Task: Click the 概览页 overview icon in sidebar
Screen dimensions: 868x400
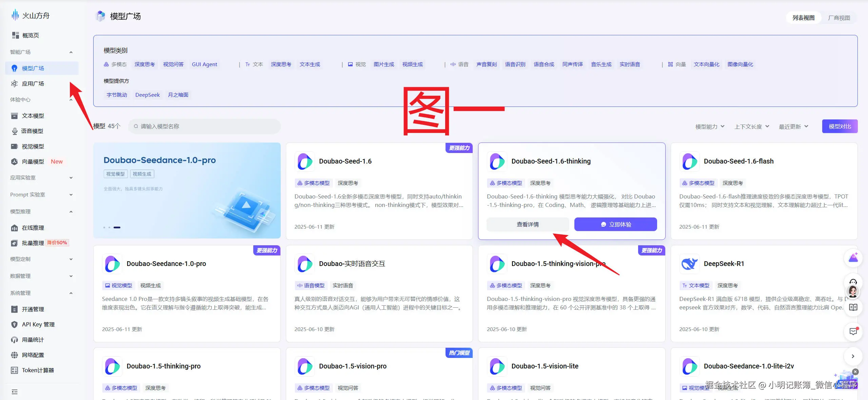Action: point(15,35)
